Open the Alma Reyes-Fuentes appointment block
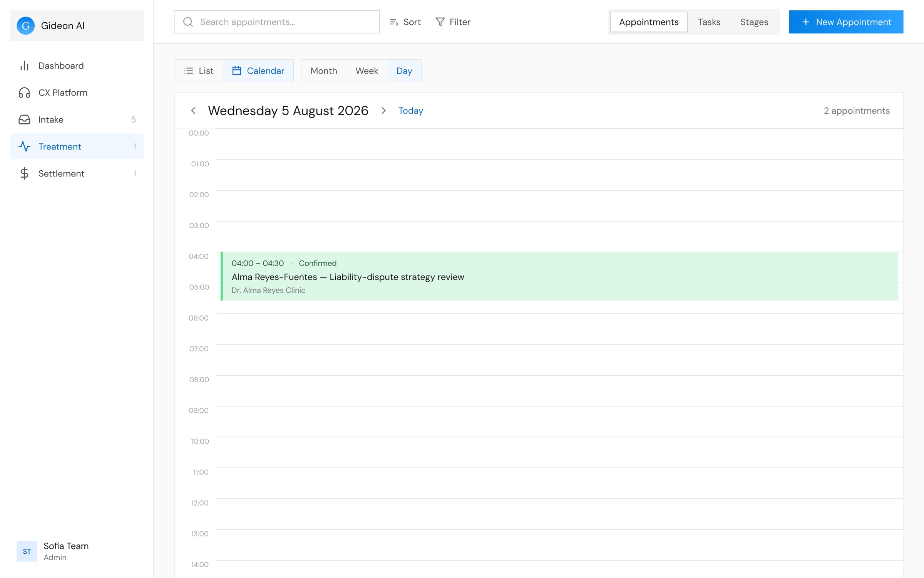924x578 pixels. click(x=559, y=276)
